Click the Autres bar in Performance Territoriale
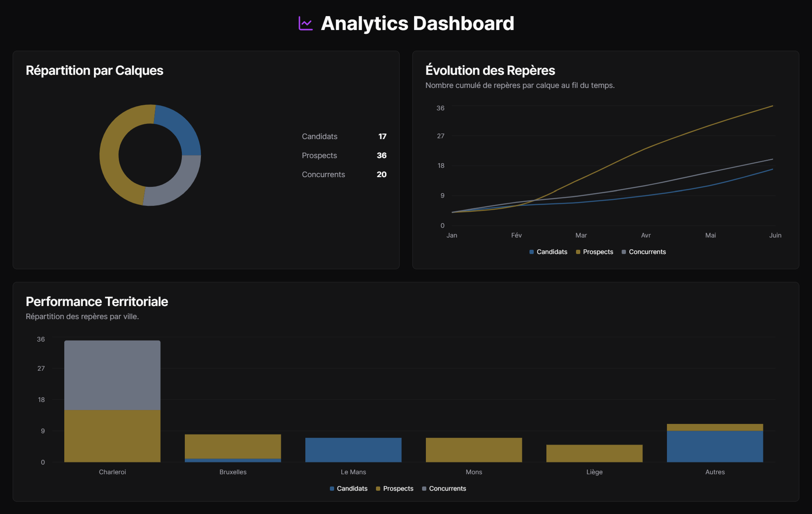 tap(715, 444)
